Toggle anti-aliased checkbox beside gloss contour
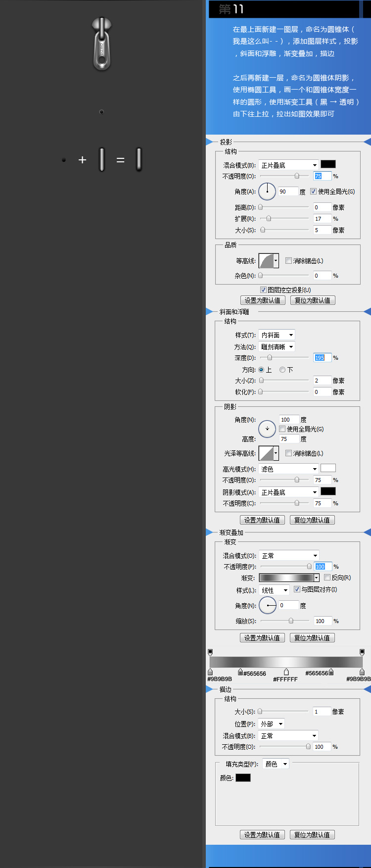The image size is (371, 868). pyautogui.click(x=288, y=453)
